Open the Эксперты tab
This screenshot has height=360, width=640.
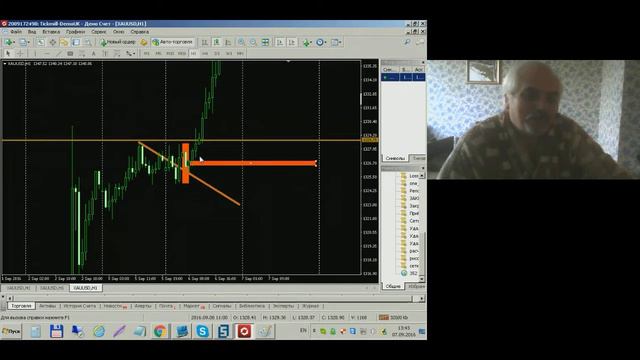pos(283,306)
